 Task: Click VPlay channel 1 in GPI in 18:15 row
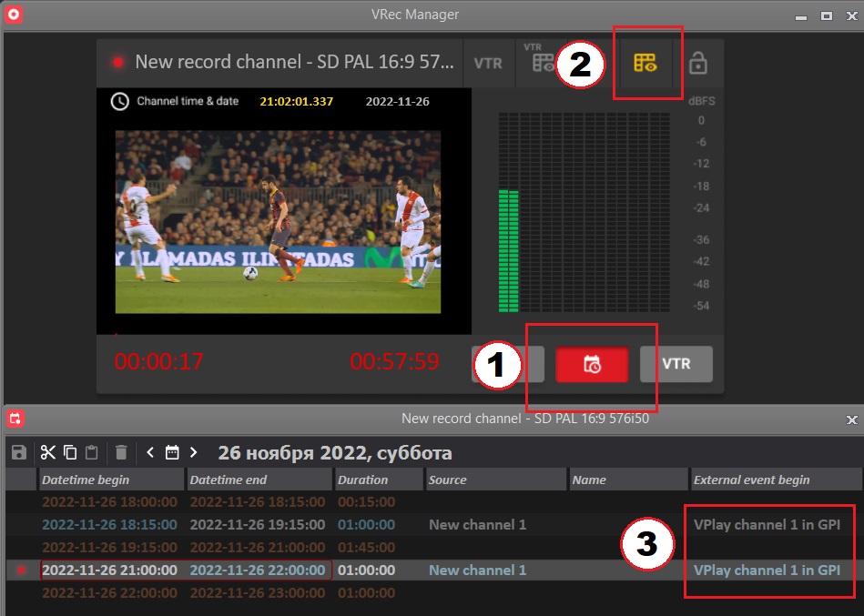767,525
